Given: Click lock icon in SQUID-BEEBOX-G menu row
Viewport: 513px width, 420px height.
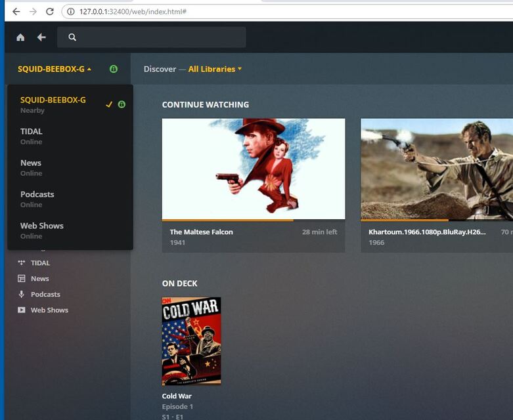Looking at the screenshot, I should coord(122,104).
